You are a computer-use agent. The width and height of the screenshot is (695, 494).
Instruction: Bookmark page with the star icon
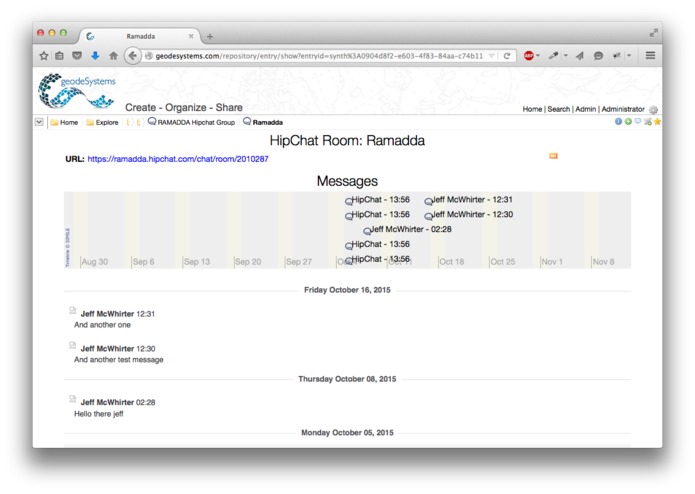pyautogui.click(x=43, y=56)
